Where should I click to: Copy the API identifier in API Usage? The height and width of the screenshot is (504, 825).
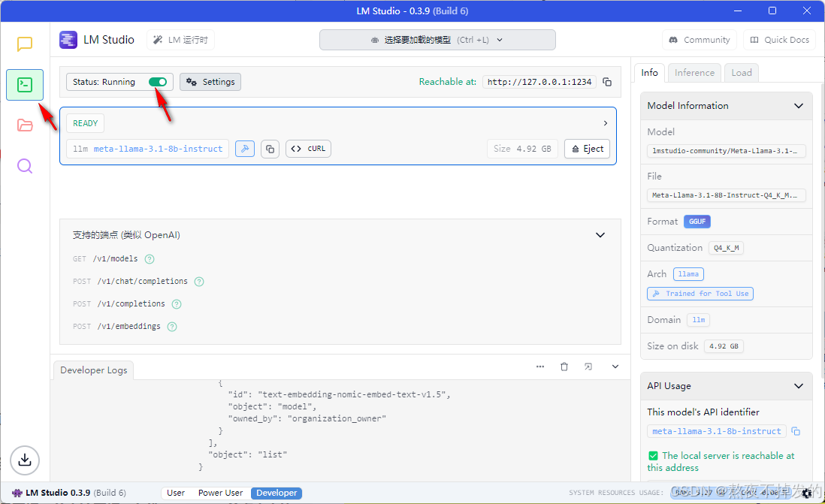pos(796,431)
